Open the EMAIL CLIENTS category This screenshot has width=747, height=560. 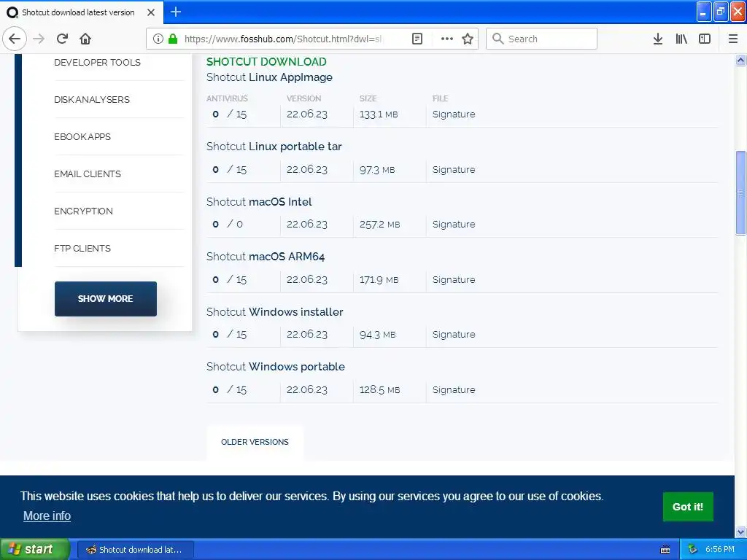(88, 174)
